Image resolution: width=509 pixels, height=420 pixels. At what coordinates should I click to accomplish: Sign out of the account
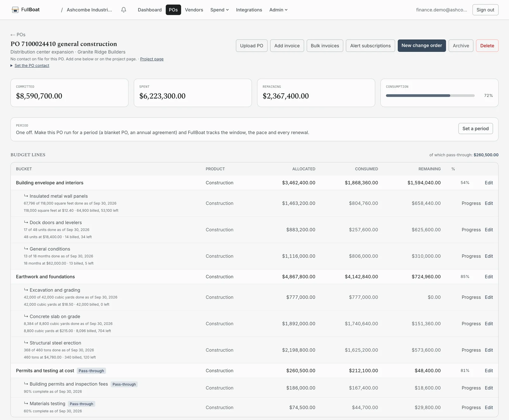tap(485, 10)
